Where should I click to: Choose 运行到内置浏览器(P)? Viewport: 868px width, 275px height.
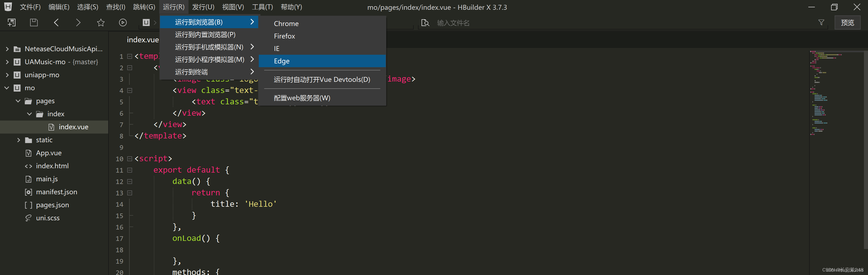point(209,35)
